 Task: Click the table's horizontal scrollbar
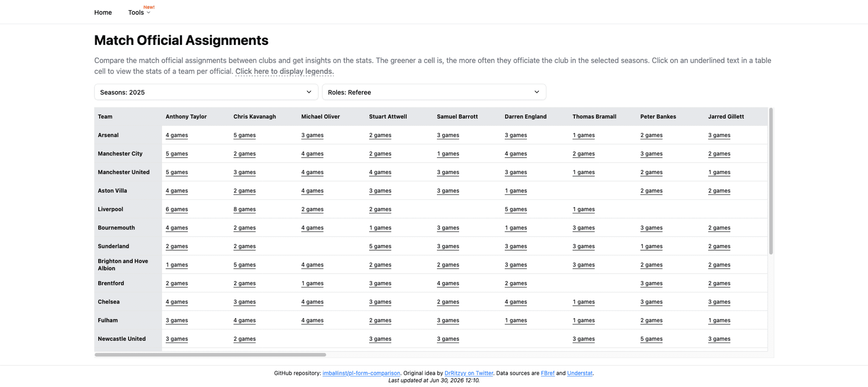coord(210,355)
